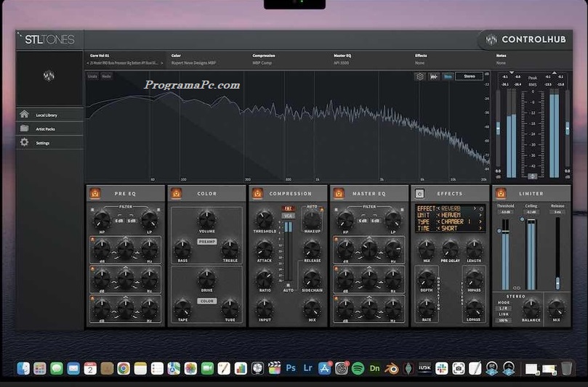The height and width of the screenshot is (387, 588).
Task: Enable the Effects module power button
Action: point(419,193)
